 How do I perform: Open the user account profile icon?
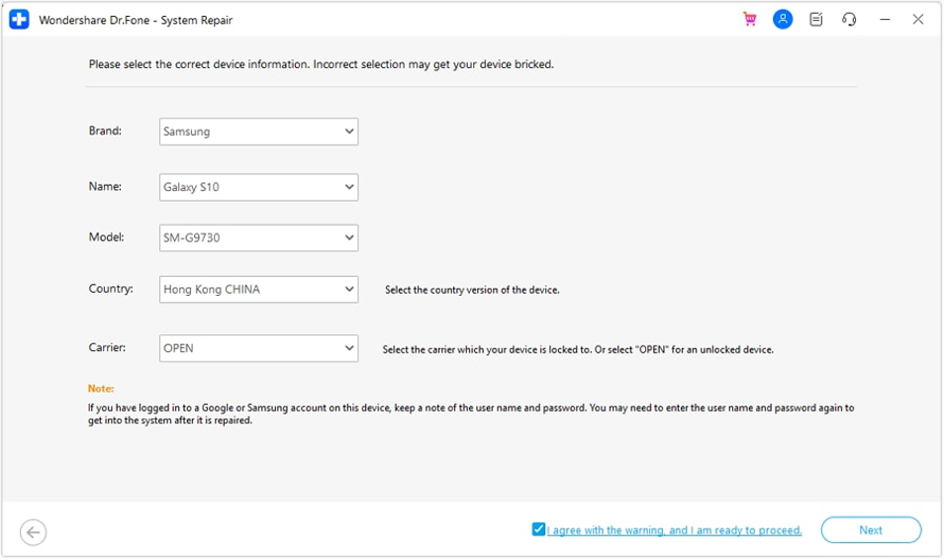coord(783,19)
